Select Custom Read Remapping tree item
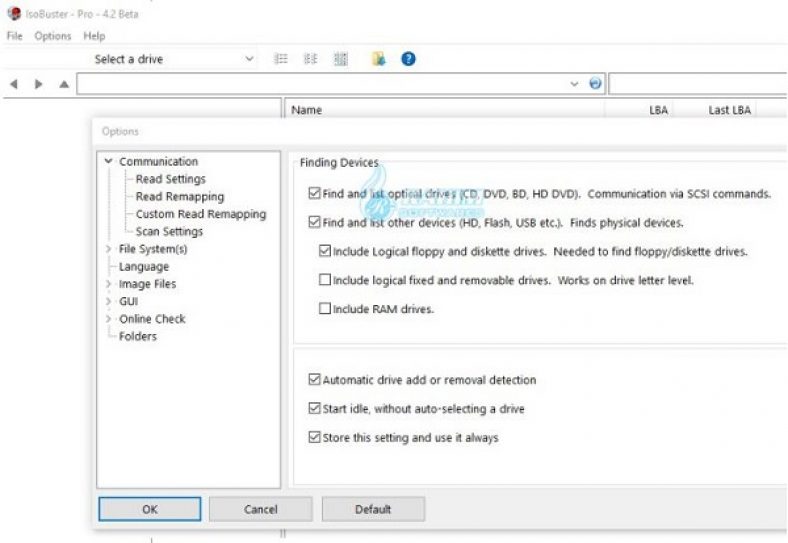 pyautogui.click(x=201, y=214)
